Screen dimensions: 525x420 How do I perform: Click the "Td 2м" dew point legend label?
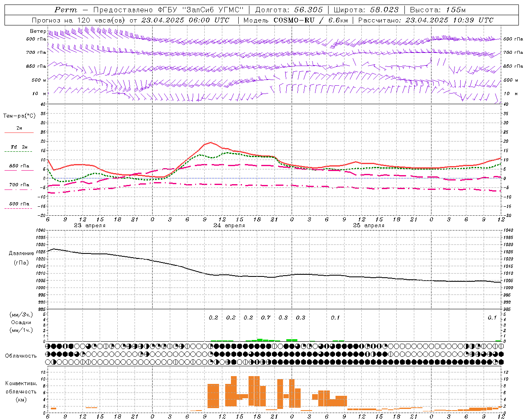[19, 147]
